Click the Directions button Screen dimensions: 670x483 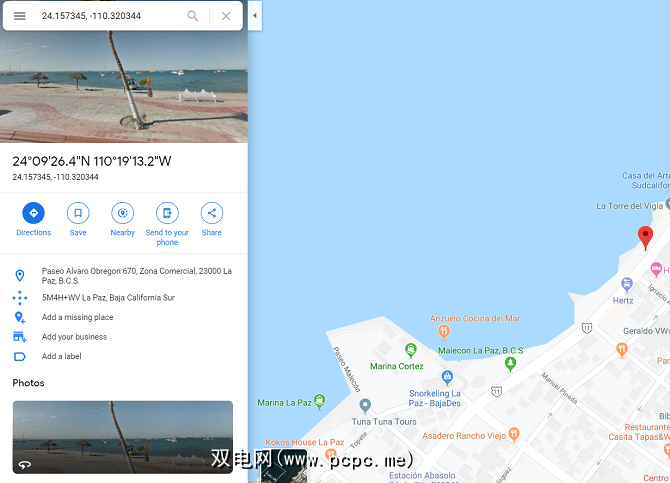[33, 219]
